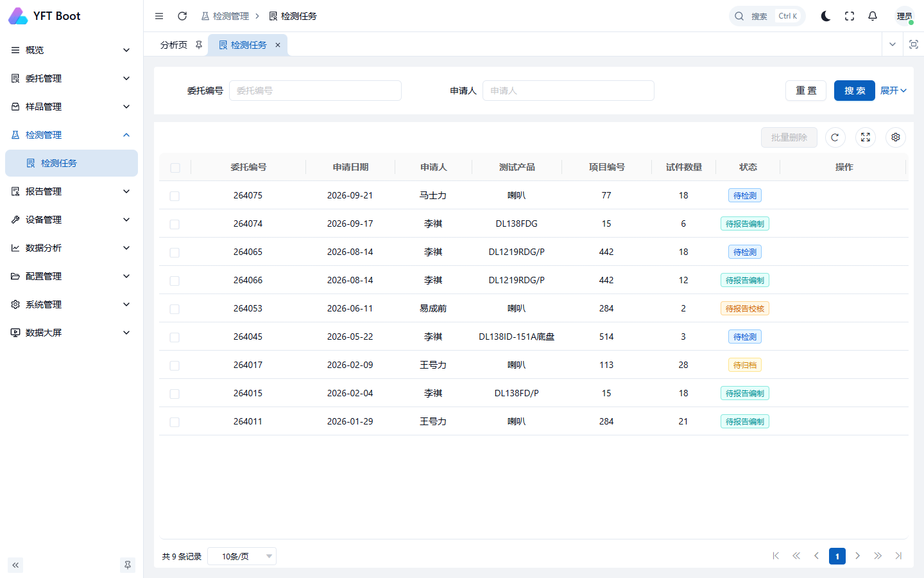Open the tab list dropdown chevron

893,44
